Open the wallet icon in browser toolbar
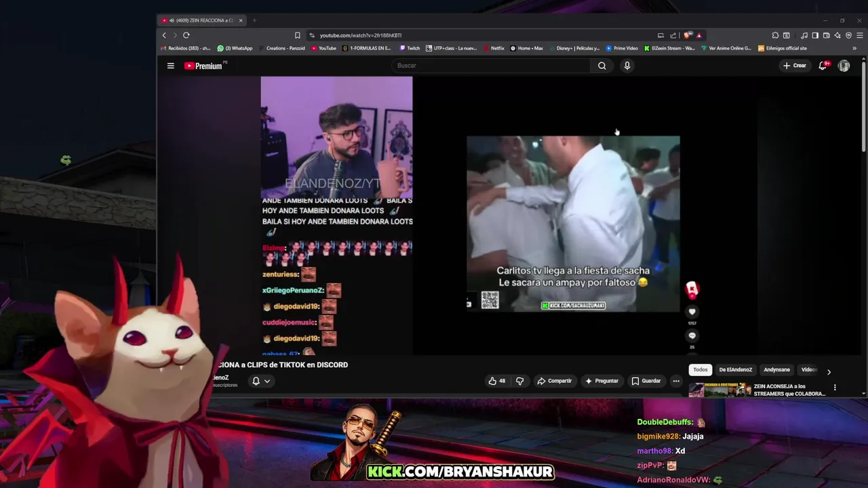This screenshot has width=868, height=488. (x=826, y=35)
